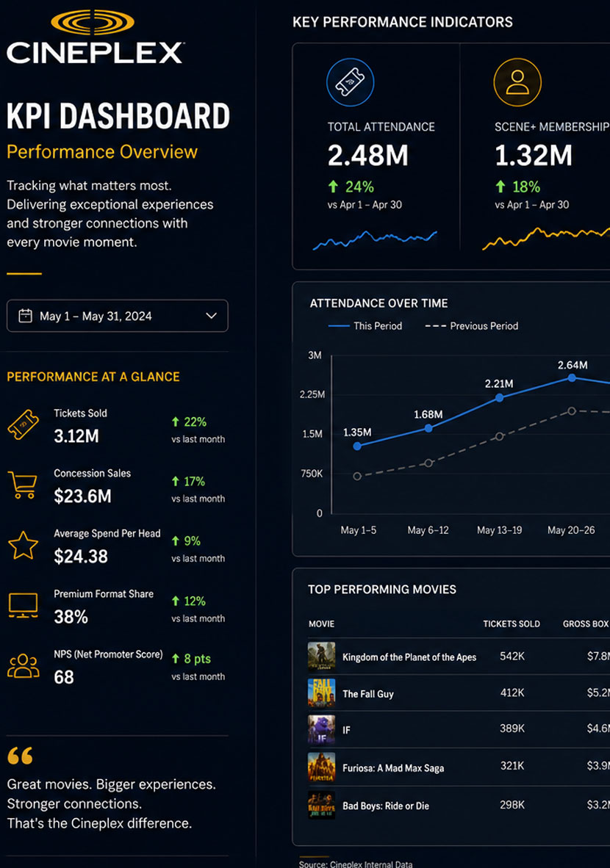Select the 1.35M data point for May 1–5

(x=357, y=446)
